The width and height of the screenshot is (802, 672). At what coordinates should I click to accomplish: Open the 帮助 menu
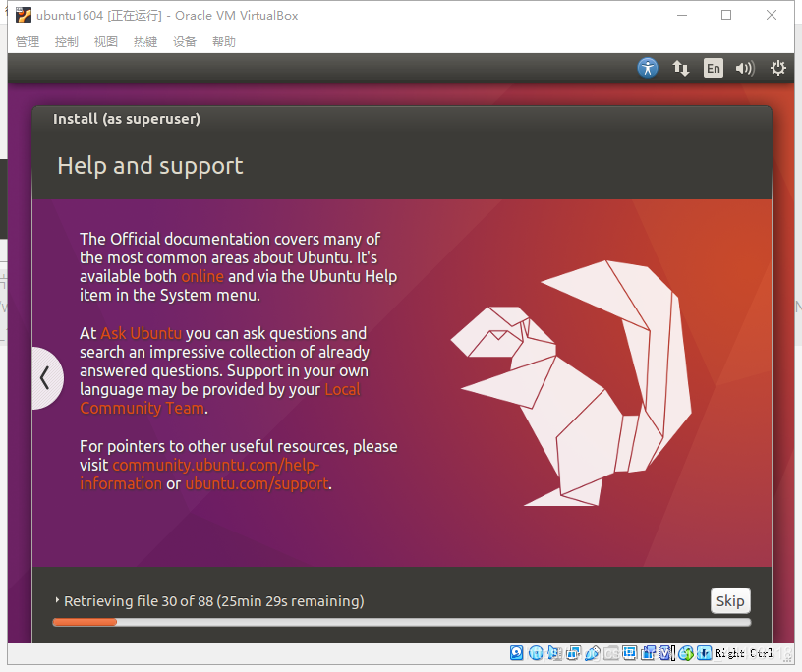pos(224,41)
